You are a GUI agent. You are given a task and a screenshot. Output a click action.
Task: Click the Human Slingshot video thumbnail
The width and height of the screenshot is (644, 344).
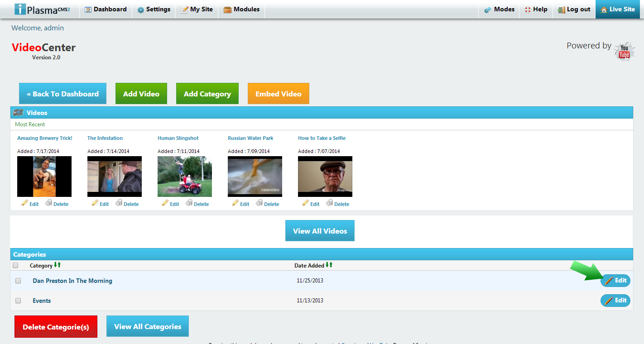185,177
